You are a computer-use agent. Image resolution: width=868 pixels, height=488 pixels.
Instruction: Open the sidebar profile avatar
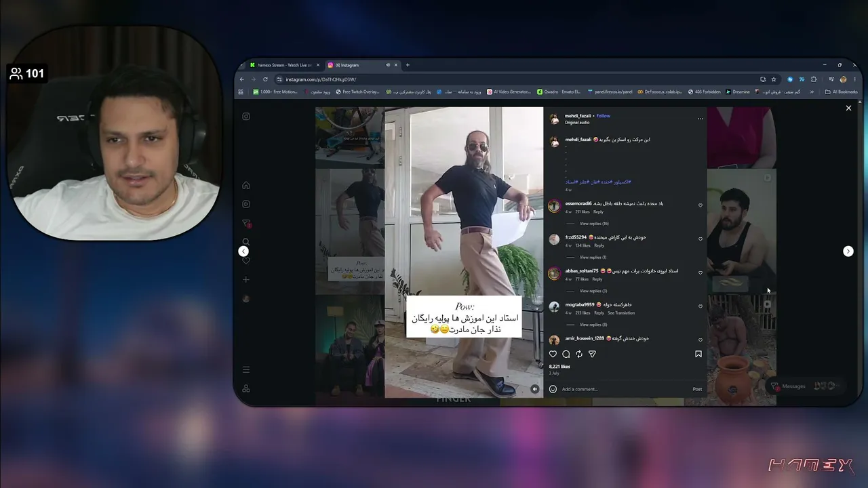coord(246,298)
